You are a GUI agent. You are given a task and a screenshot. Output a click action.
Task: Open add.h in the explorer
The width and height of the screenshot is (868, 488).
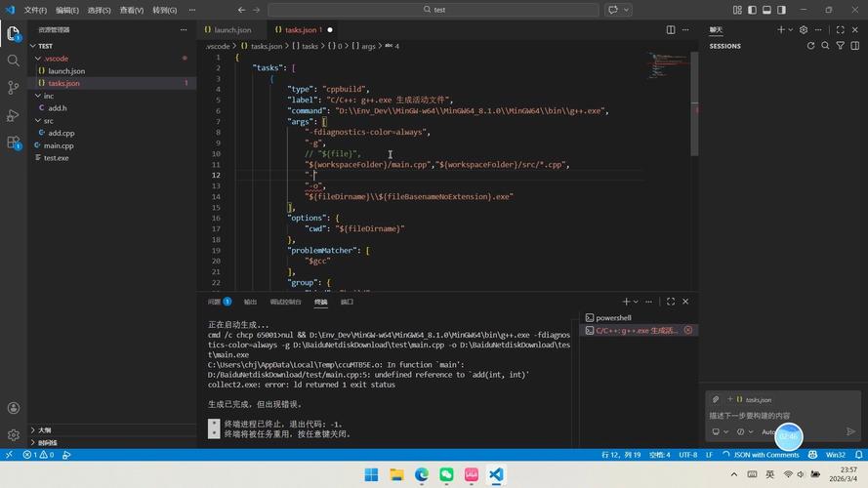57,108
